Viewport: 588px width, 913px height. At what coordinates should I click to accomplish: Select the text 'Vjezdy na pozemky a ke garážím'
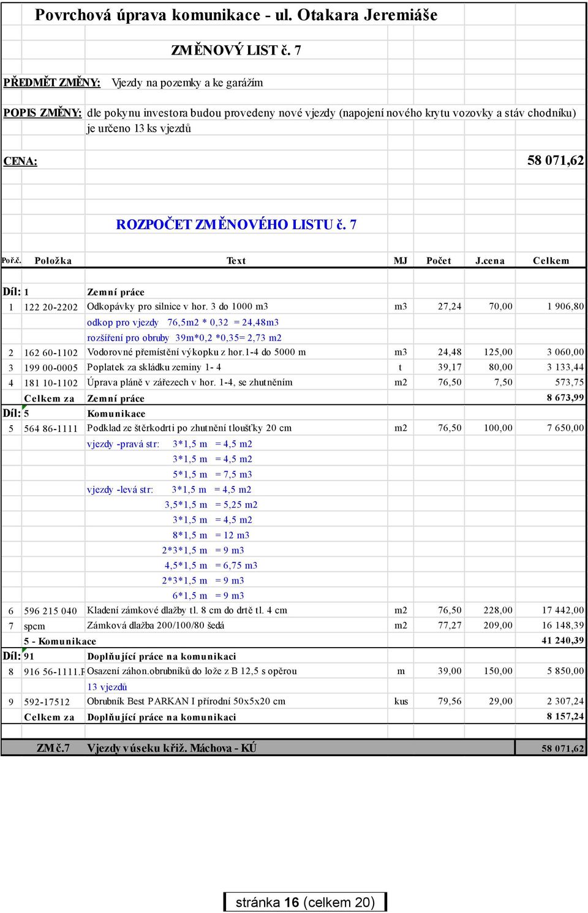point(187,83)
